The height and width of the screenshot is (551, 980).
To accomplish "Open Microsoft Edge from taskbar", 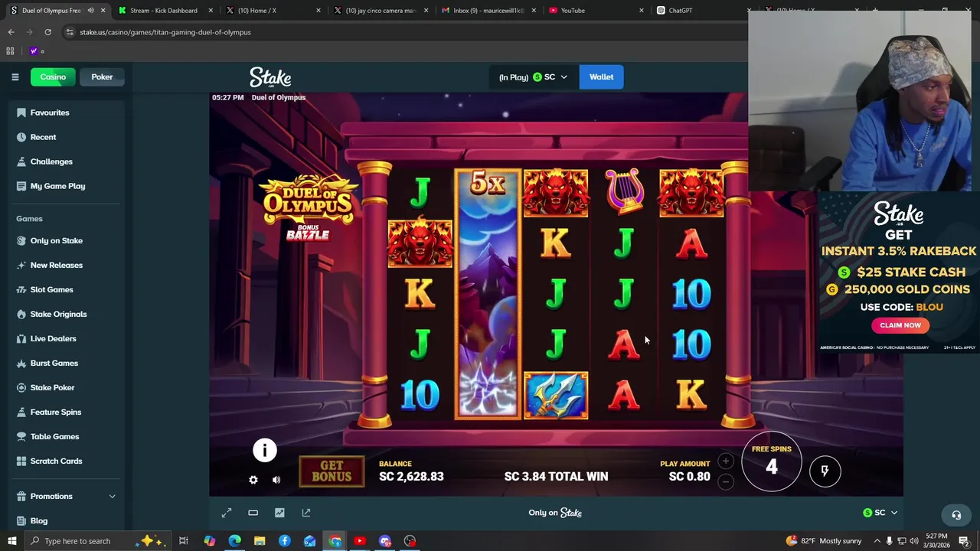I will (234, 541).
